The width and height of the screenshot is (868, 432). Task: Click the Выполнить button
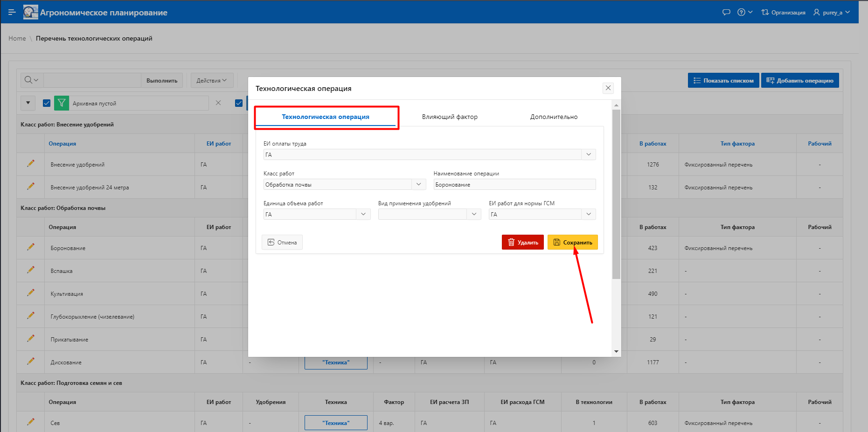tap(162, 80)
